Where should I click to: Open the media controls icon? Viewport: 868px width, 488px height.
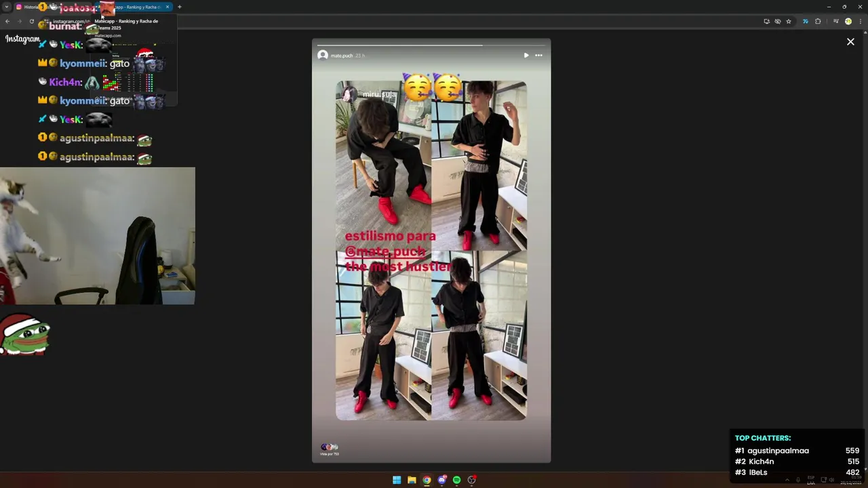[x=836, y=21]
